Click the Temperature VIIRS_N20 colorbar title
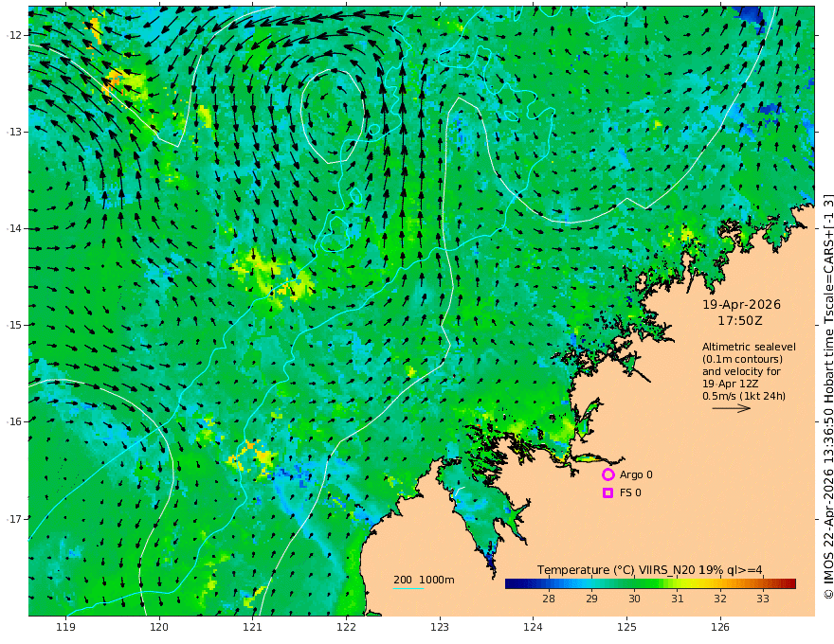The height and width of the screenshot is (644, 834). [649, 570]
